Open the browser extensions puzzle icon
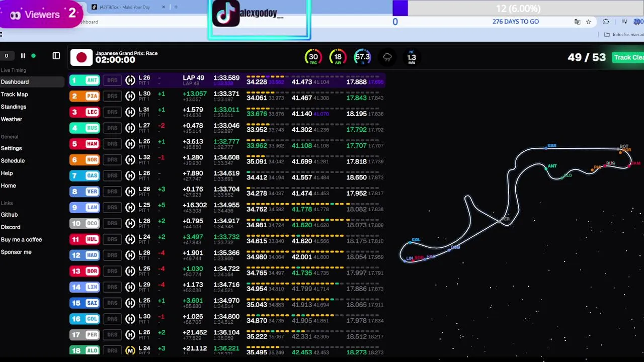The height and width of the screenshot is (362, 644). click(606, 22)
